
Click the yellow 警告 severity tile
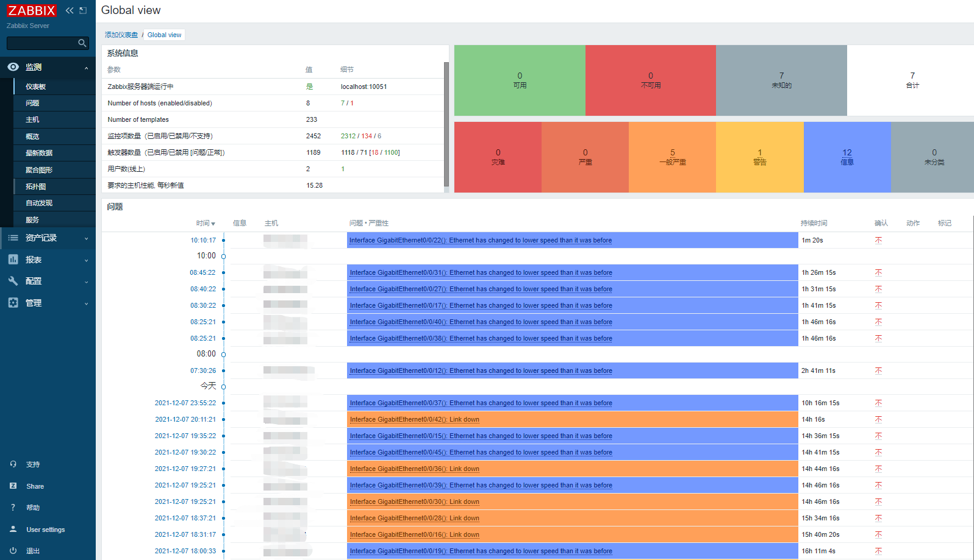[x=760, y=157]
